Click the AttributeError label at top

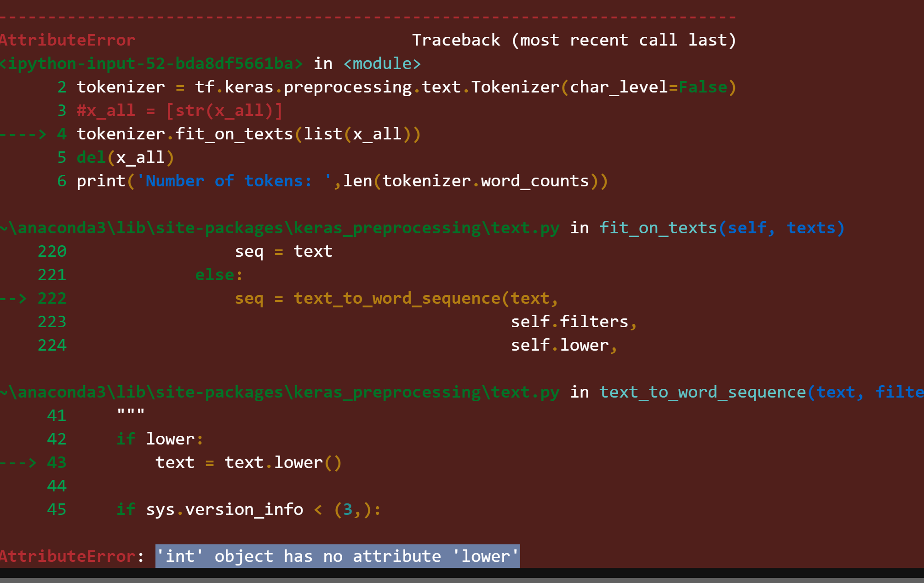[x=67, y=40]
